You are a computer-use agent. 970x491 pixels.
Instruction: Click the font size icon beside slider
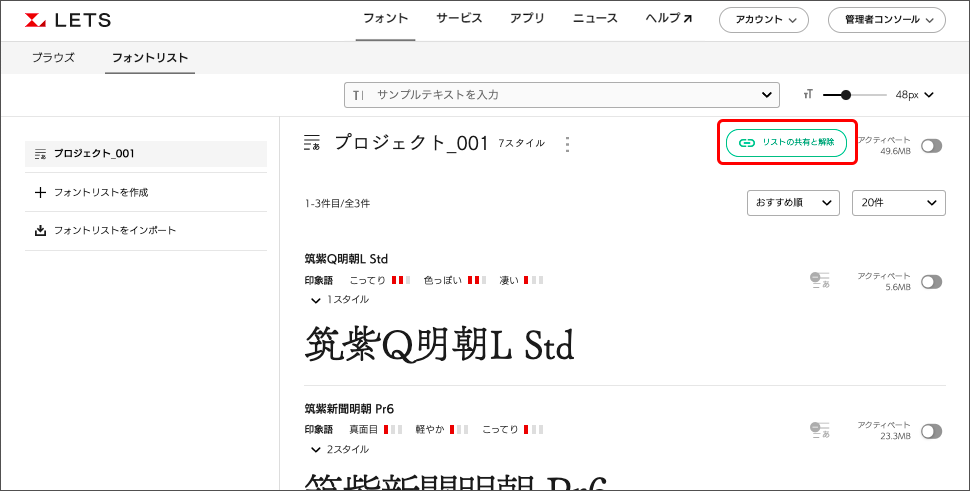[x=808, y=95]
